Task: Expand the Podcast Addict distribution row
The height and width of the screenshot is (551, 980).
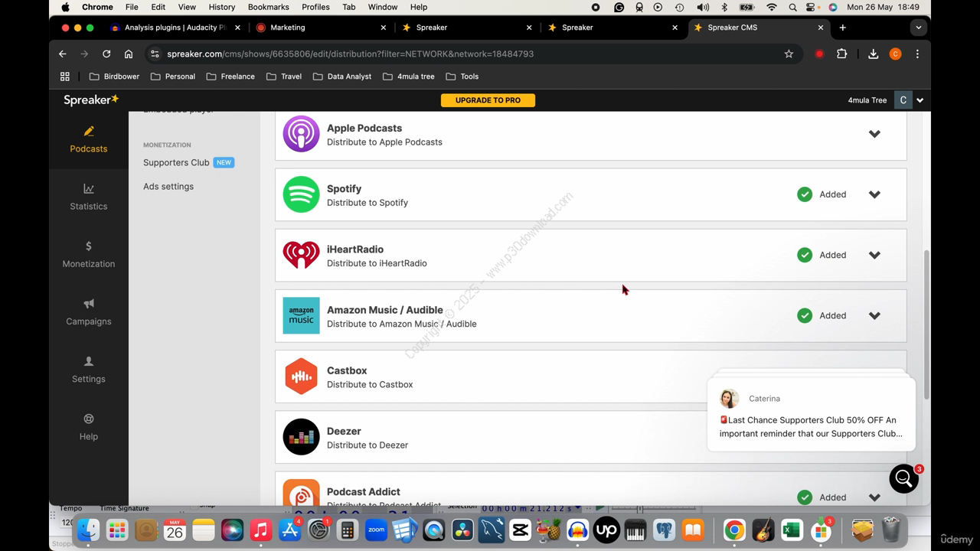Action: [874, 497]
